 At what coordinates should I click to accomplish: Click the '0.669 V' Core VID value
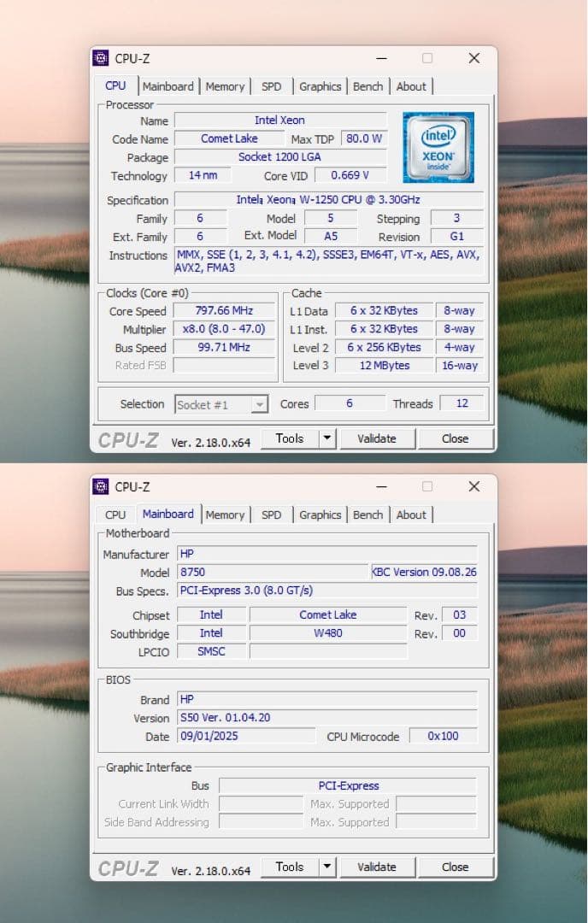(350, 175)
